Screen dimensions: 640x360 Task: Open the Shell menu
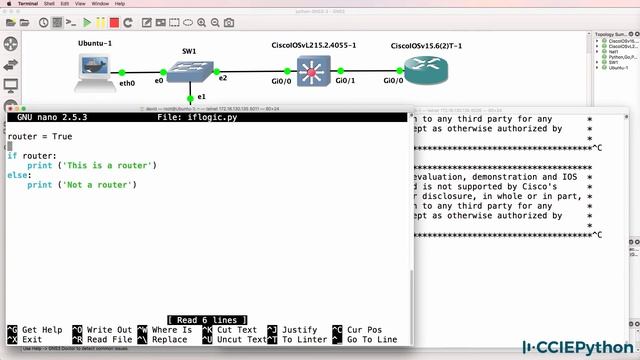49,4
